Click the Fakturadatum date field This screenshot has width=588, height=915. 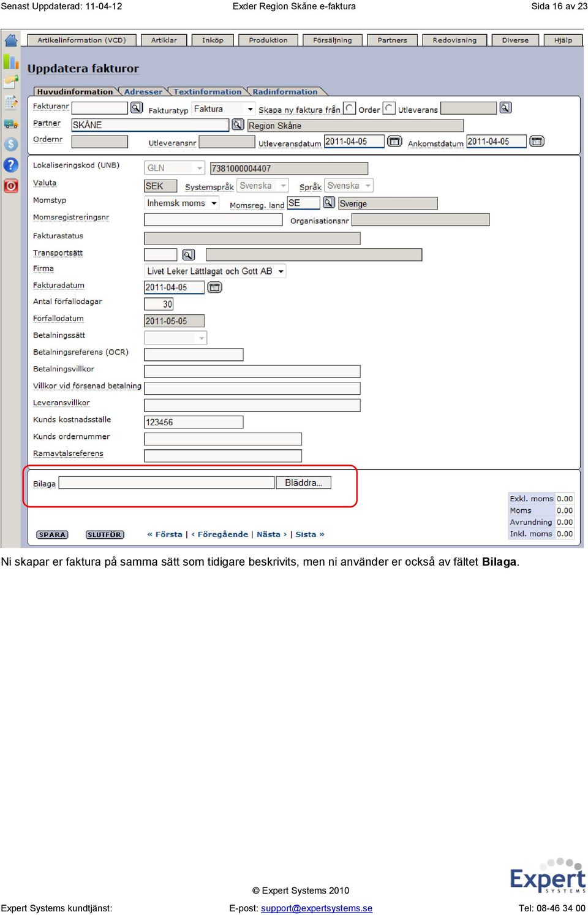pos(175,287)
